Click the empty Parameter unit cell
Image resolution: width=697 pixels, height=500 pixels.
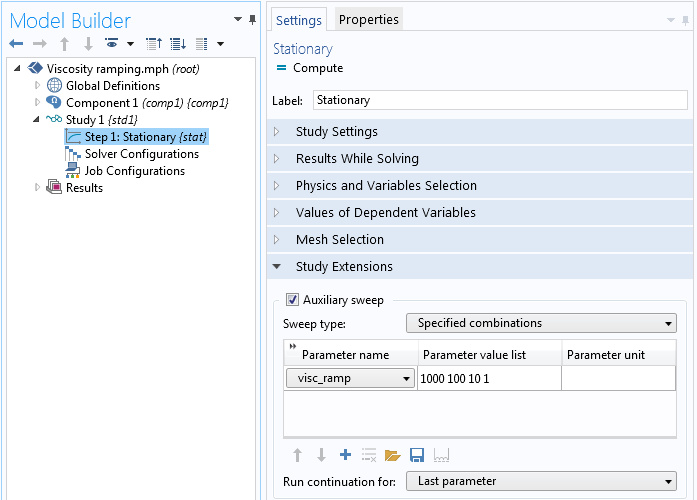click(618, 379)
